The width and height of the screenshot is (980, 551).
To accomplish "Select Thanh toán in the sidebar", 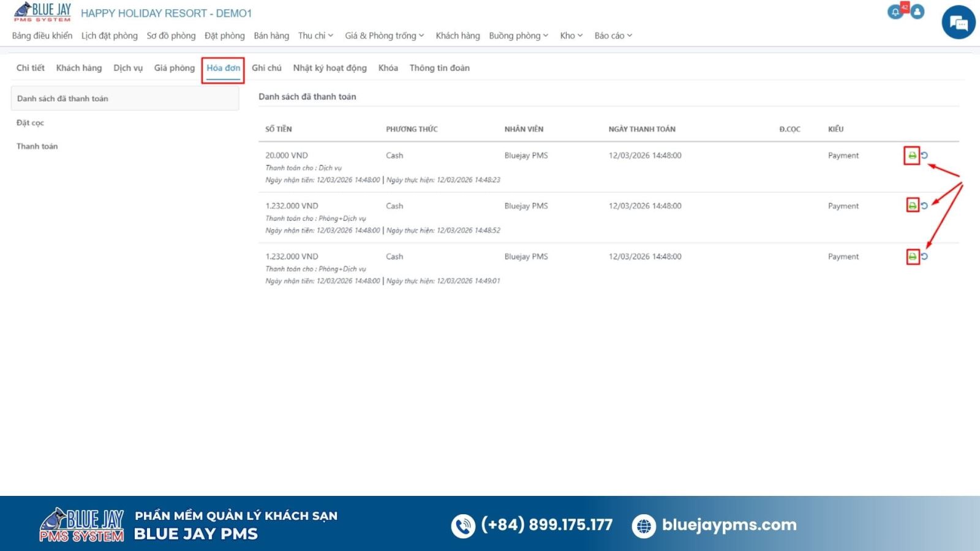I will click(37, 146).
